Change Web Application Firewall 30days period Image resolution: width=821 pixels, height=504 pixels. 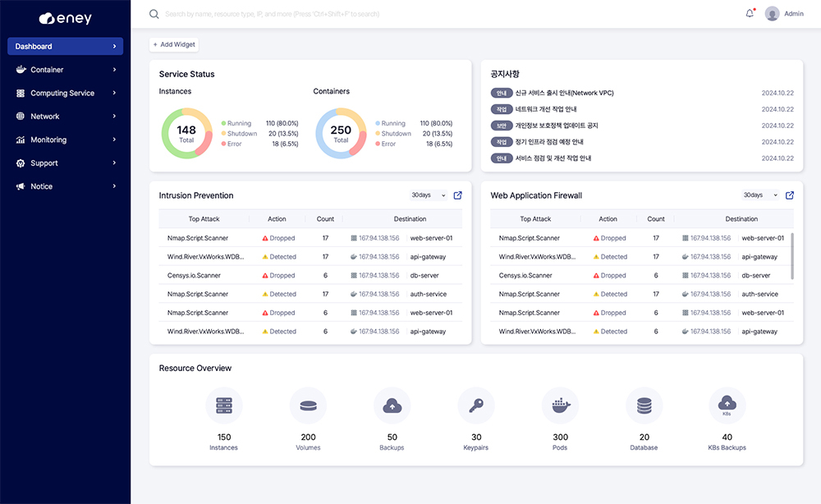click(760, 195)
